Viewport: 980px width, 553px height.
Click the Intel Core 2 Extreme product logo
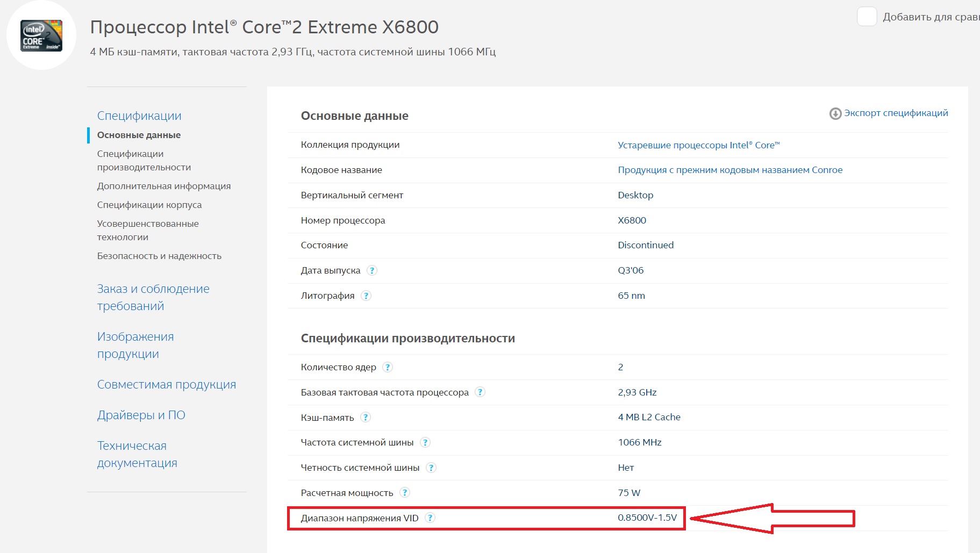41,35
